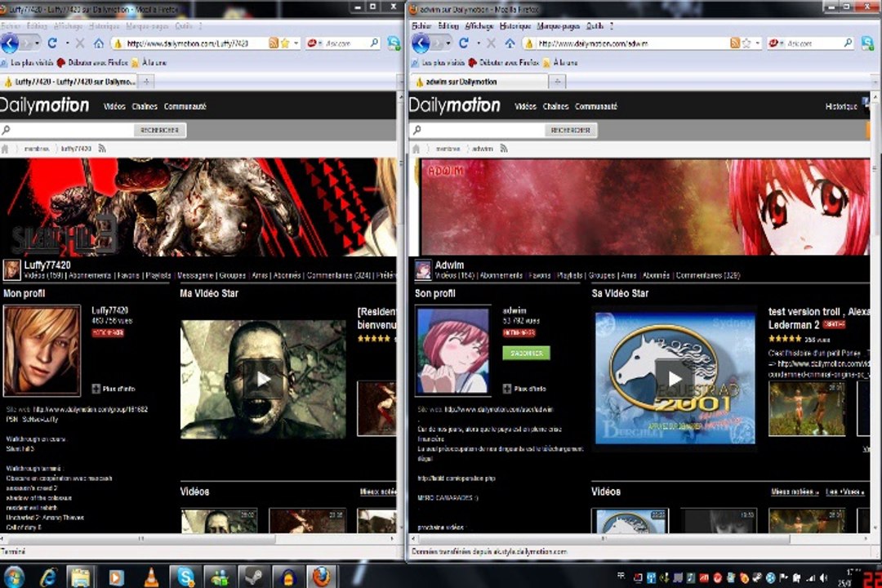Image resolution: width=882 pixels, height=588 pixels.
Task: Click the Dailymotion home breadcrumb icon on Luffy77420 page
Action: click(x=5, y=149)
